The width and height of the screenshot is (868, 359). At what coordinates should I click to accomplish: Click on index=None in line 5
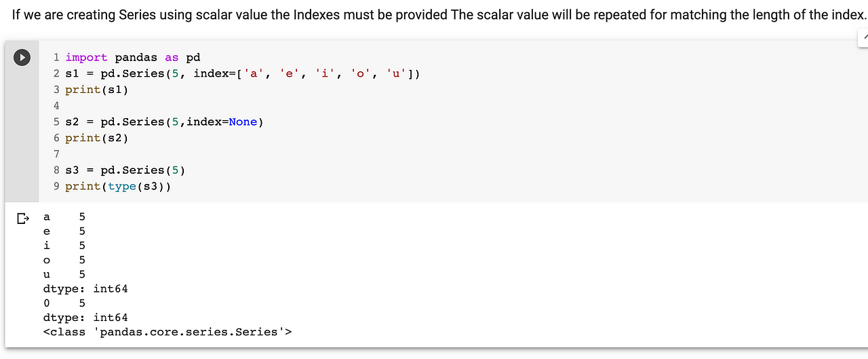tap(222, 122)
